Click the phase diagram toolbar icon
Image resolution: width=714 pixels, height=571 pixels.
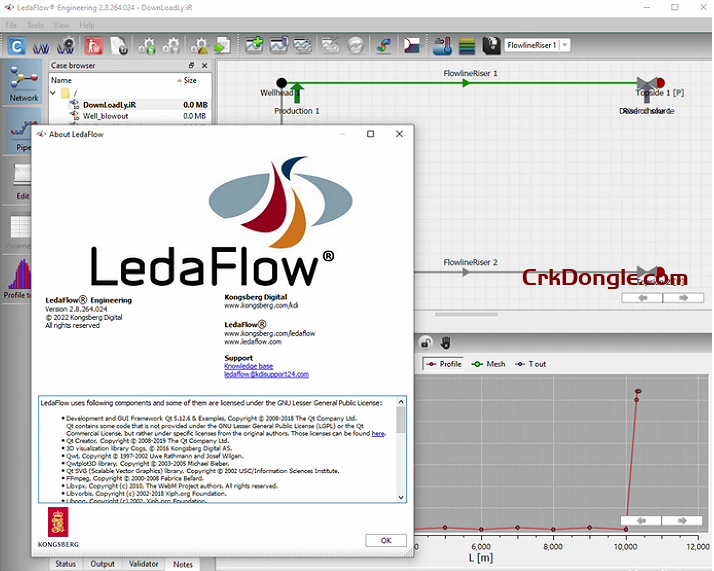point(412,46)
